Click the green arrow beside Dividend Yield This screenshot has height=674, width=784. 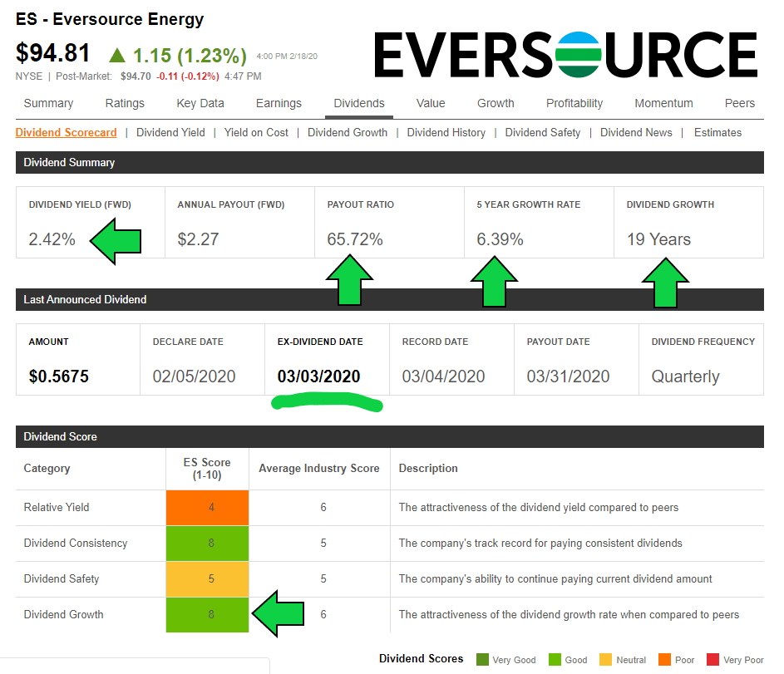pos(115,242)
